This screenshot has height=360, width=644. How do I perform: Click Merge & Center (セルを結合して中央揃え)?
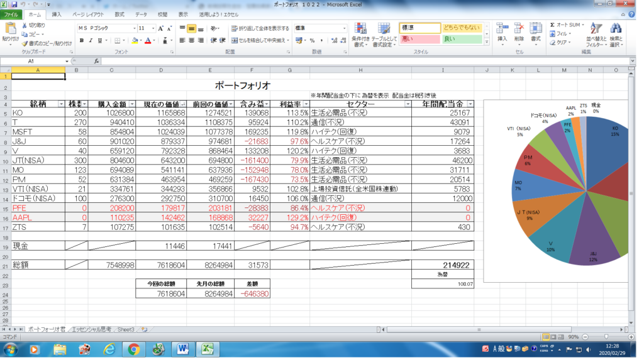(x=260, y=40)
